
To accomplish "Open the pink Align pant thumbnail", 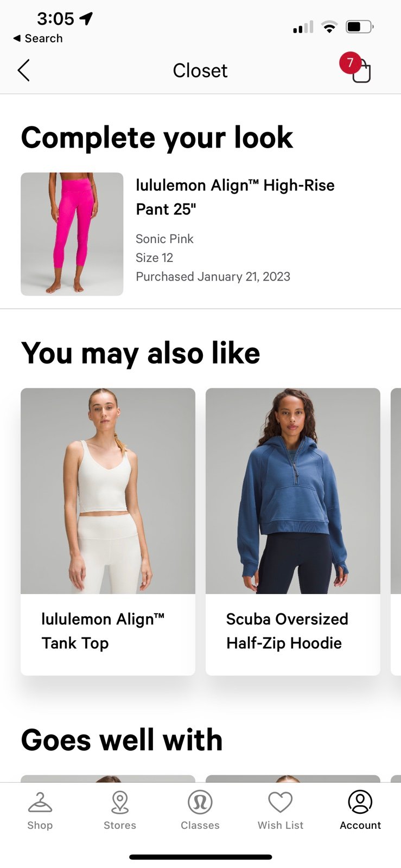I will 72,234.
